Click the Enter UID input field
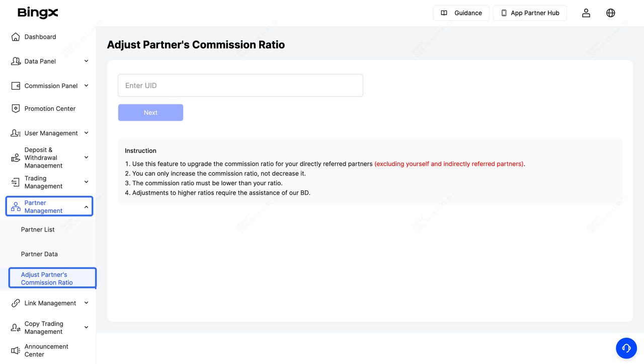Image resolution: width=644 pixels, height=364 pixels. [x=240, y=86]
